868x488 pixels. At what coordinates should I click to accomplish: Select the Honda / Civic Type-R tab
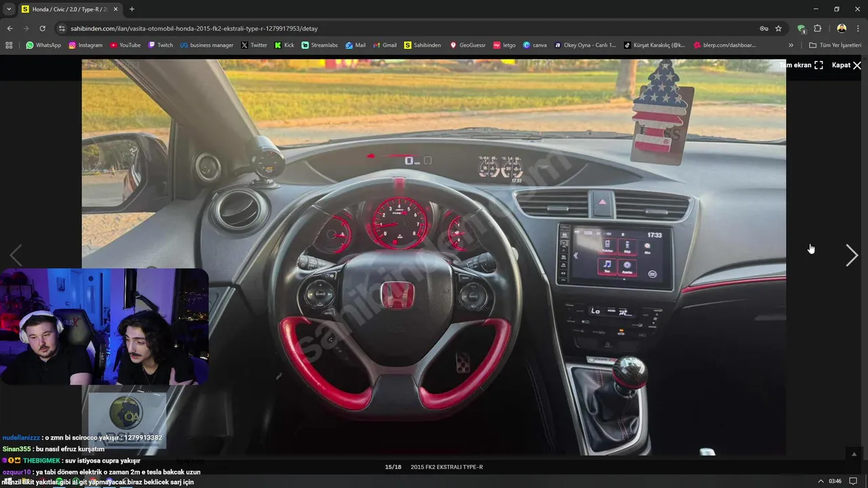click(x=69, y=9)
